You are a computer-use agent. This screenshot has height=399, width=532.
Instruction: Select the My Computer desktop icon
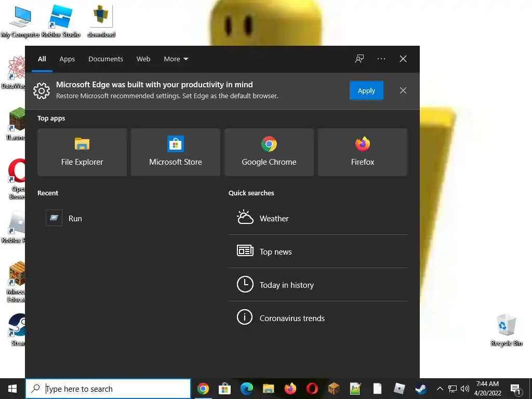pos(20,21)
